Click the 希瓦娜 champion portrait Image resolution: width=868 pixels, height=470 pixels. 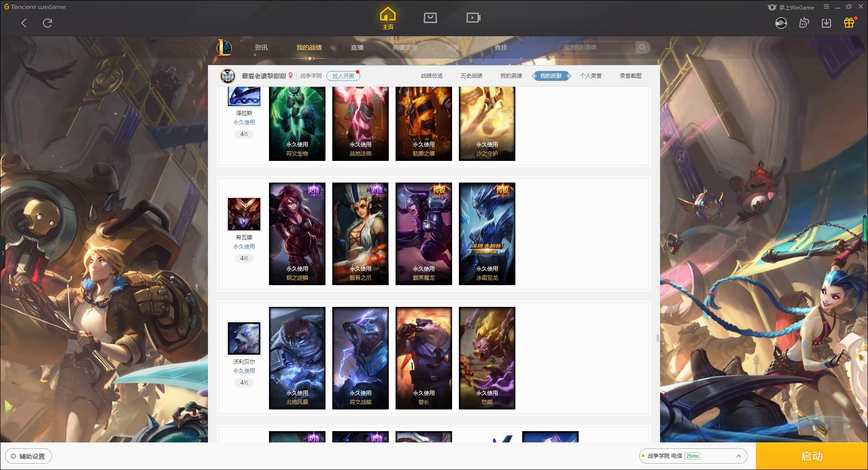[244, 214]
